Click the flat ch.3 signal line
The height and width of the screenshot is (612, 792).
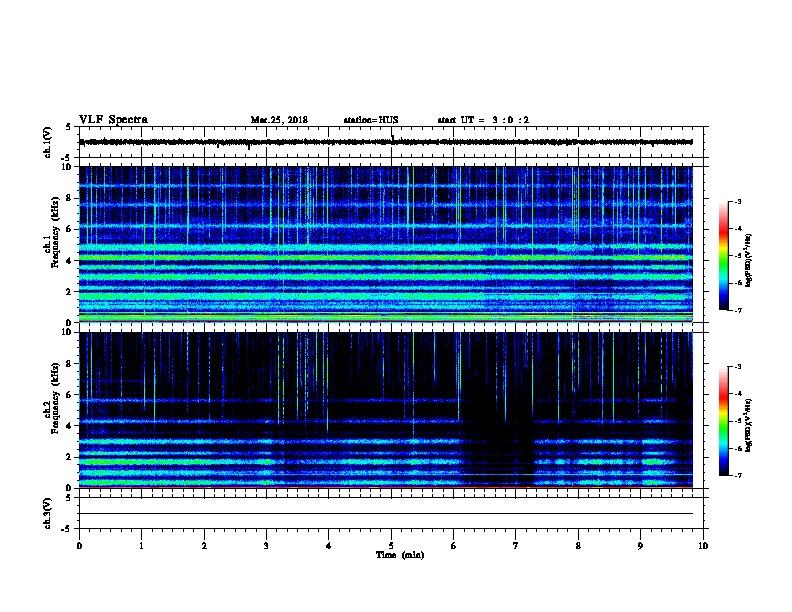pyautogui.click(x=386, y=514)
